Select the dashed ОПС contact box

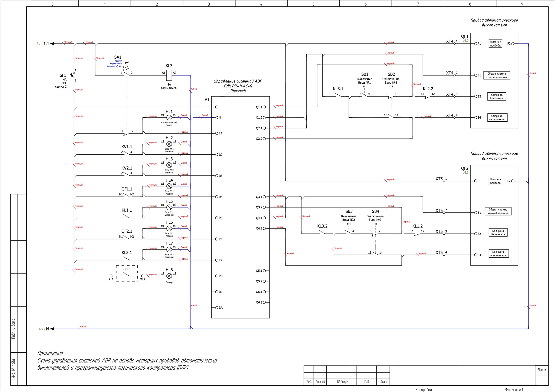click(127, 273)
